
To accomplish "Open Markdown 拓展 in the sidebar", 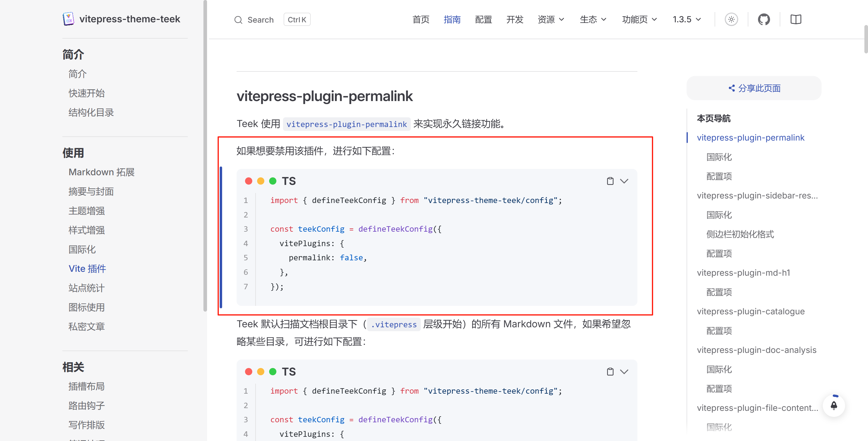I will tap(102, 172).
